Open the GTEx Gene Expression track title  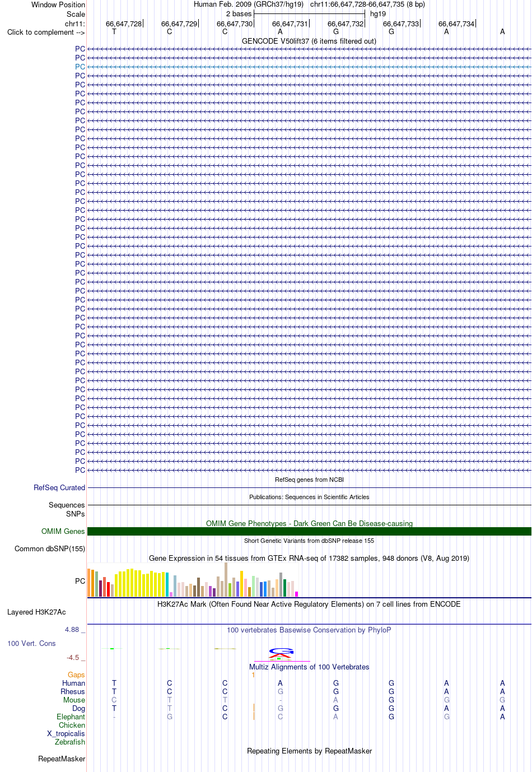tap(309, 558)
